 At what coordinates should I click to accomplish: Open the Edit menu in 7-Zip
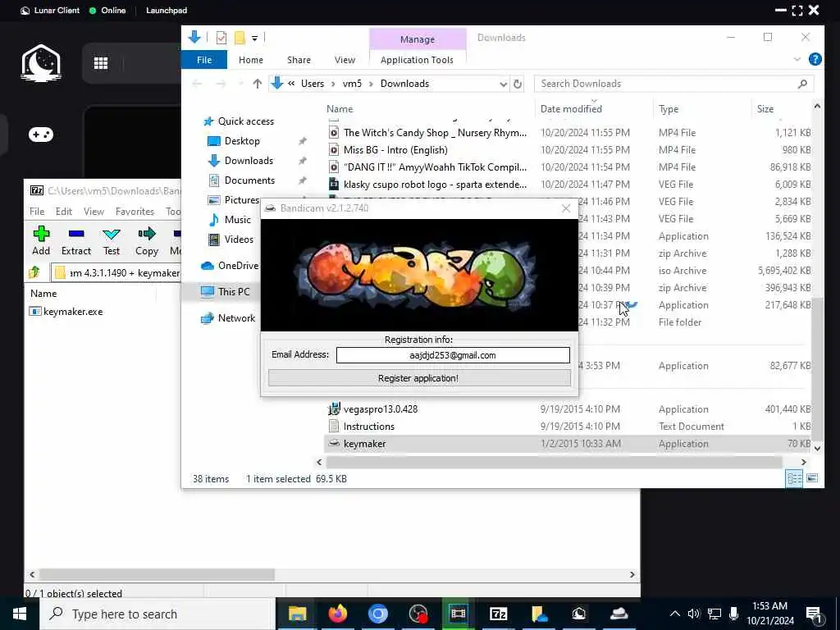point(64,212)
